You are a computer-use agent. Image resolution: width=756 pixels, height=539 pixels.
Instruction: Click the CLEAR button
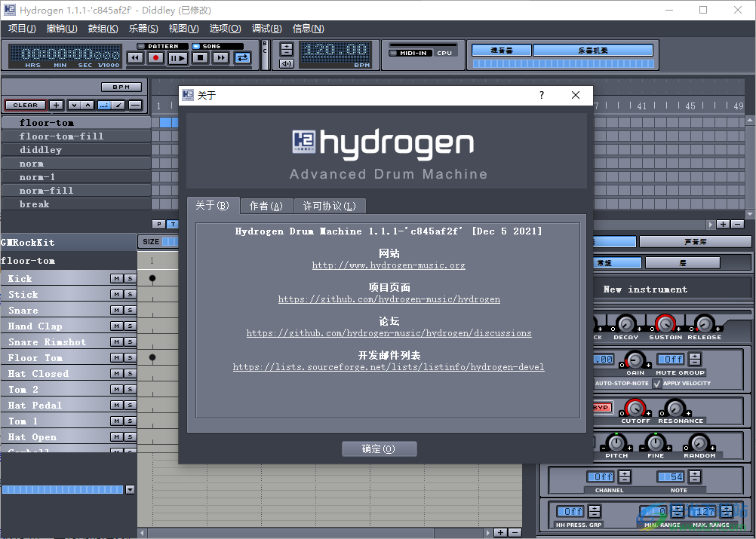tap(26, 105)
